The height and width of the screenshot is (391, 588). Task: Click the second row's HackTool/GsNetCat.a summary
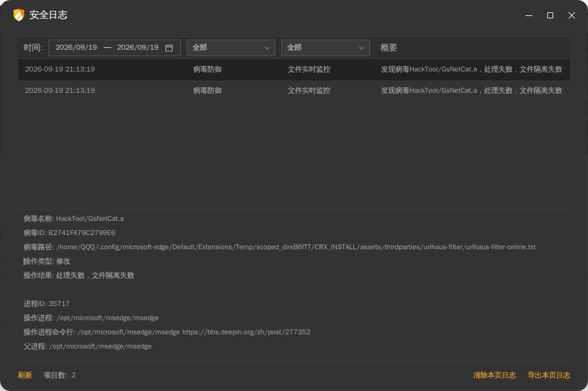472,91
